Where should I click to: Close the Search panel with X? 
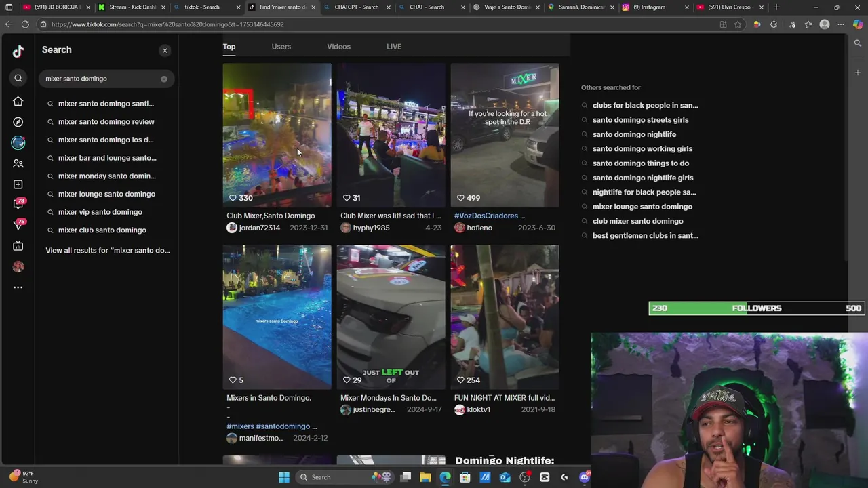pyautogui.click(x=165, y=50)
